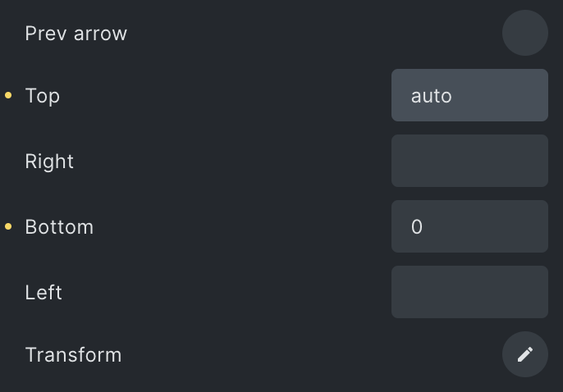Clear modified indicator beside Bottom

tap(8, 226)
